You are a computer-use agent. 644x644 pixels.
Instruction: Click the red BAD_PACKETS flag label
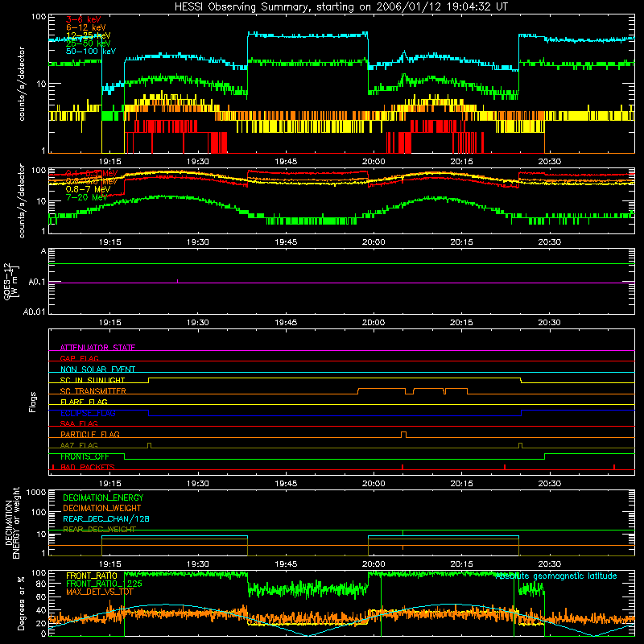point(88,468)
